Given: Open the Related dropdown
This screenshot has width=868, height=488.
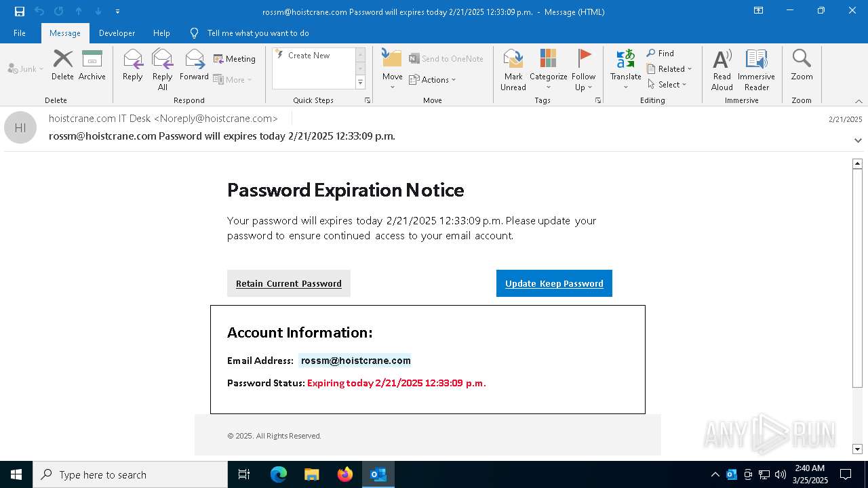Looking at the screenshot, I should tap(669, 68).
